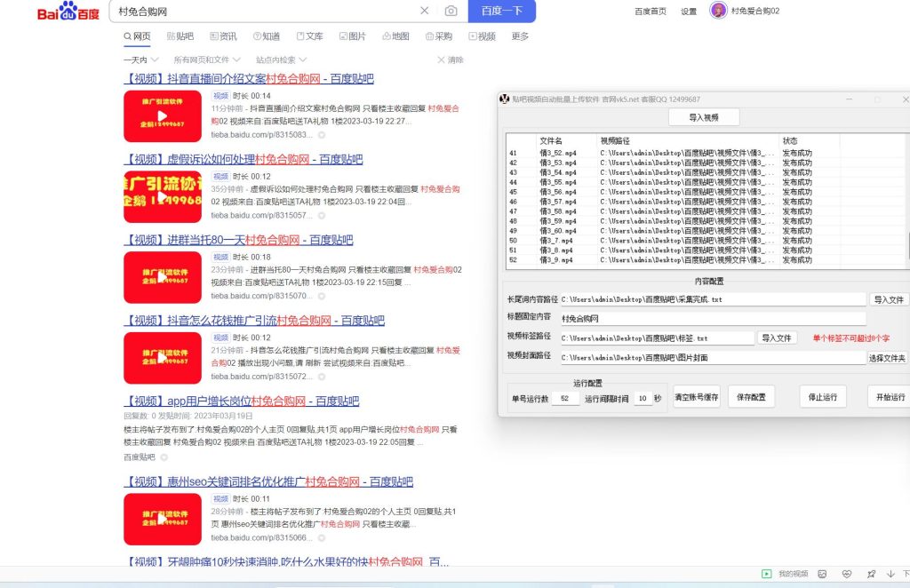910x588 pixels.
Task: Click the X to clear the search box
Action: tap(425, 12)
